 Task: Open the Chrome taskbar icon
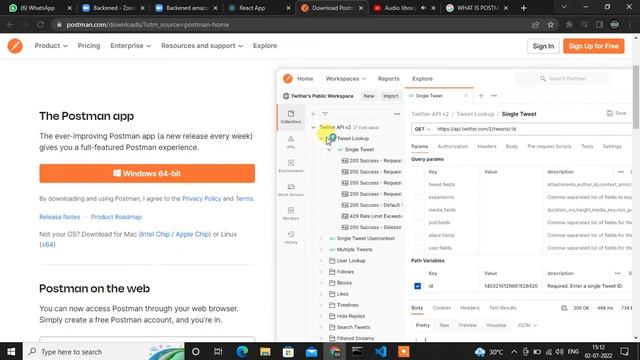coord(335,351)
